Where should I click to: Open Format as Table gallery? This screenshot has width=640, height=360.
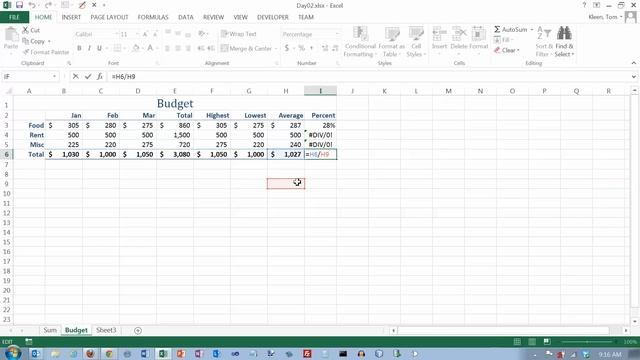click(x=392, y=42)
